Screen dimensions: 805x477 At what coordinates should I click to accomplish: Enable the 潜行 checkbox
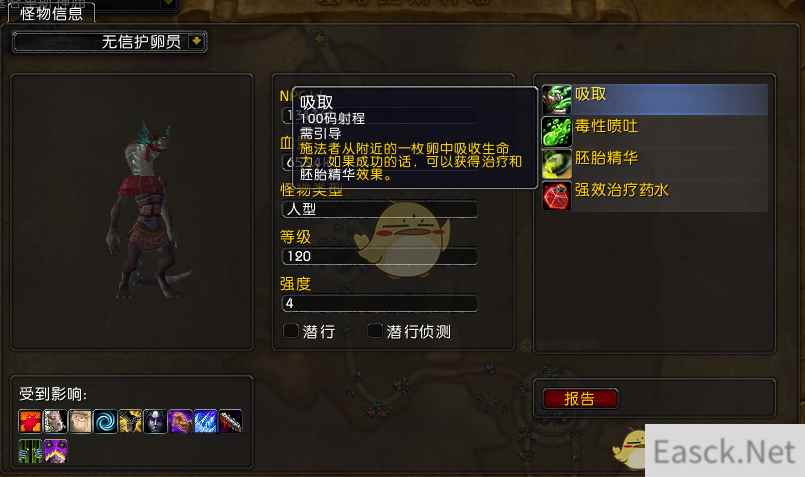click(x=291, y=331)
